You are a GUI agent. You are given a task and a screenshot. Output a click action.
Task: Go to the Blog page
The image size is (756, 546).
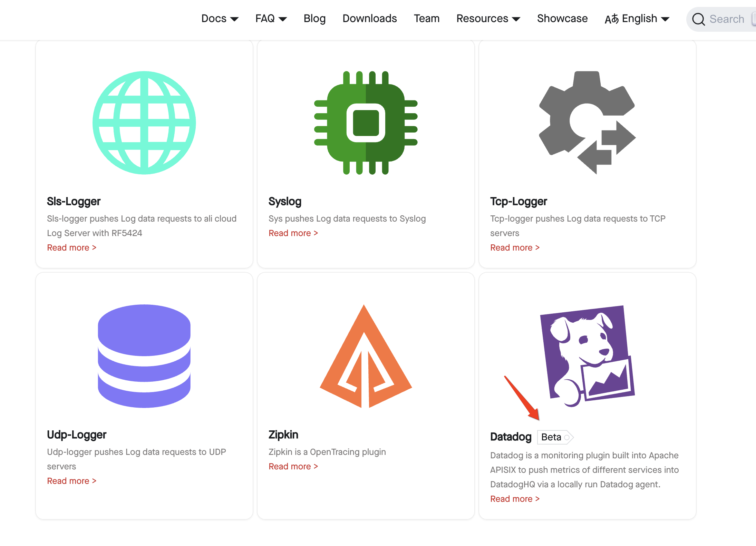click(314, 19)
